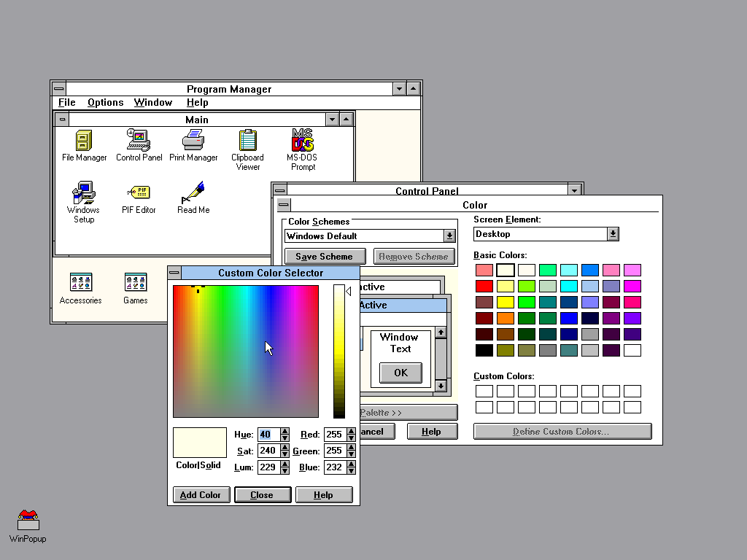Click the WinPopup desktop icon

(x=28, y=521)
